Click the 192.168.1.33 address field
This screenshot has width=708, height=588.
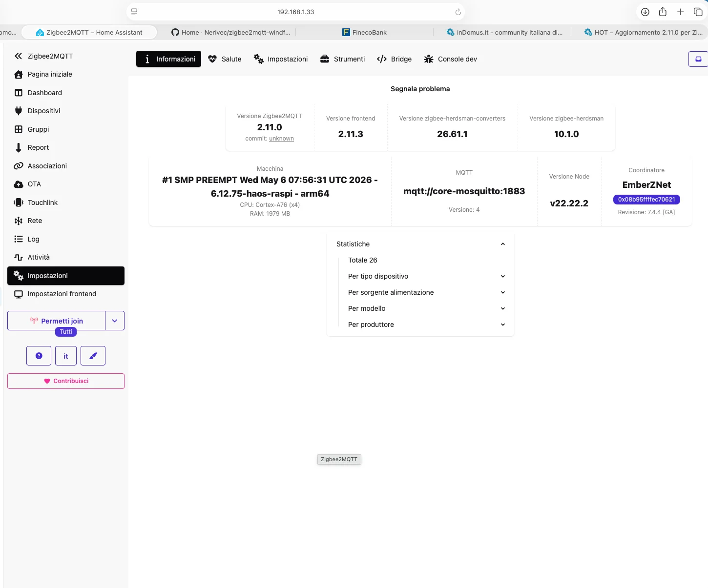click(295, 12)
